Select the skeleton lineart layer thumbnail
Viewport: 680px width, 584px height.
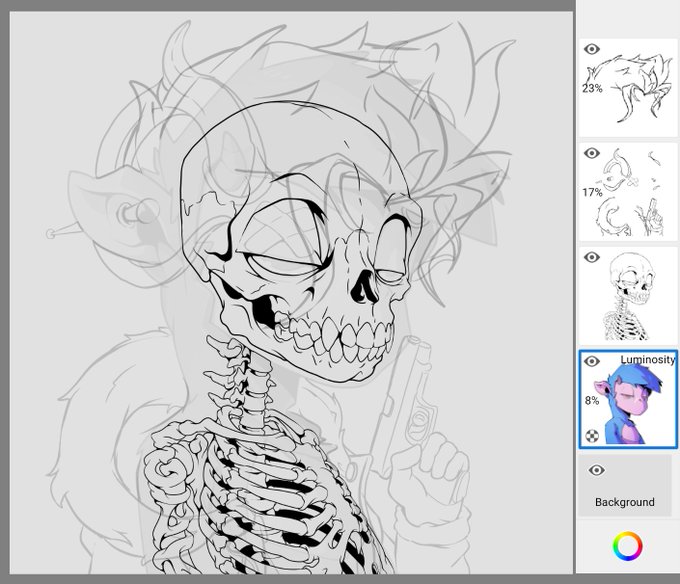[628, 296]
